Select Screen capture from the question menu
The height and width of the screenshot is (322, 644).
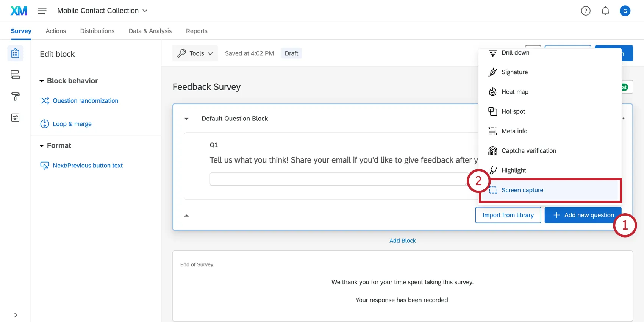pyautogui.click(x=522, y=190)
